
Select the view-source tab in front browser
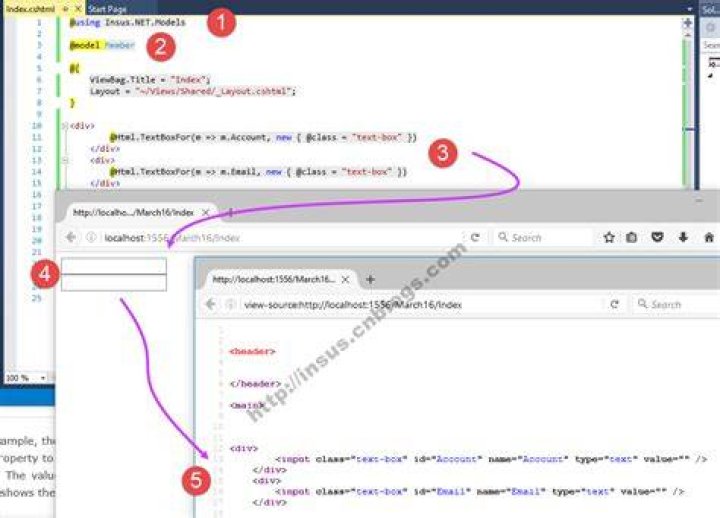(x=274, y=279)
